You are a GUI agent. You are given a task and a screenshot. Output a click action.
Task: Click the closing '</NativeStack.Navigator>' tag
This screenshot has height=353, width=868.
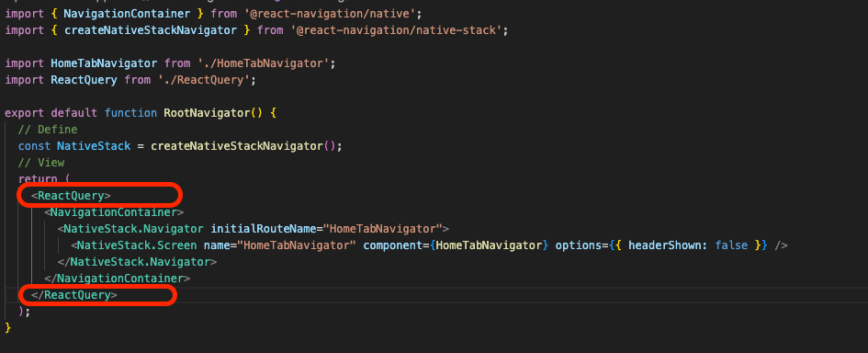137,262
